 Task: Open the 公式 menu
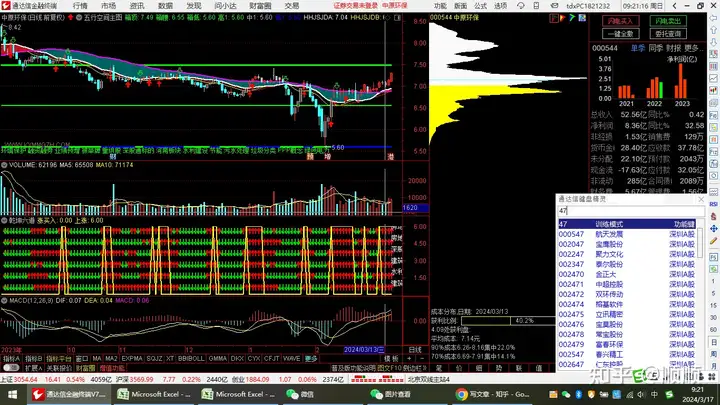pos(480,6)
